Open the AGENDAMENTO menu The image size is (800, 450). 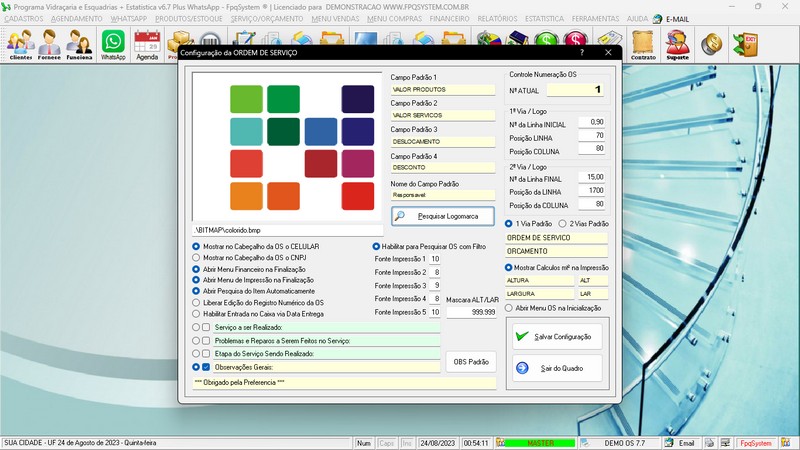coord(77,19)
